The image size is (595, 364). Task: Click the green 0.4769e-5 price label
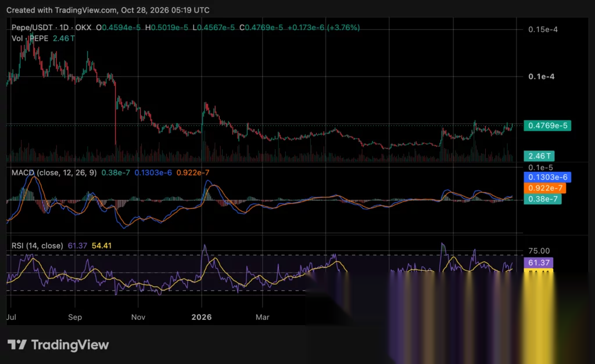pyautogui.click(x=547, y=125)
